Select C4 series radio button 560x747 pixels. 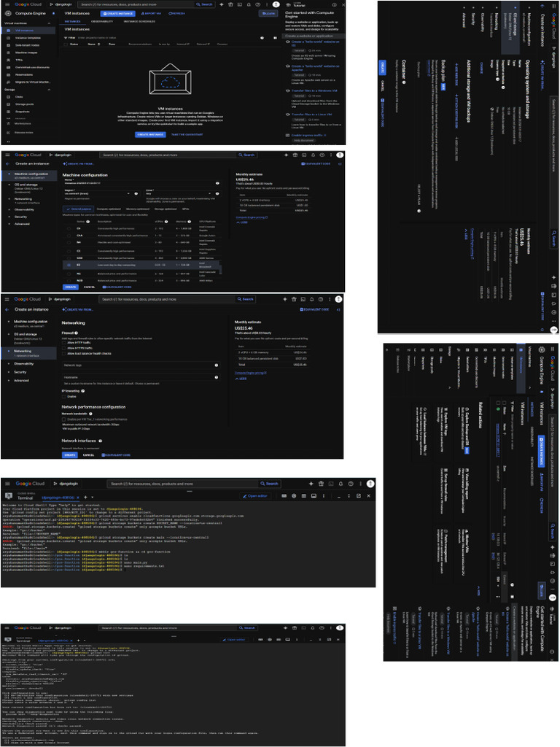click(69, 228)
